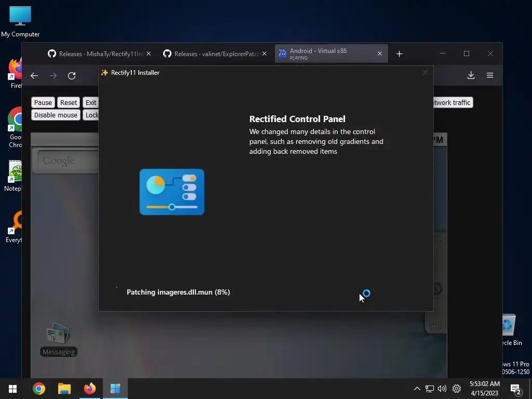Open a new browser tab
Viewport: 532px width, 399px height.
pos(400,54)
